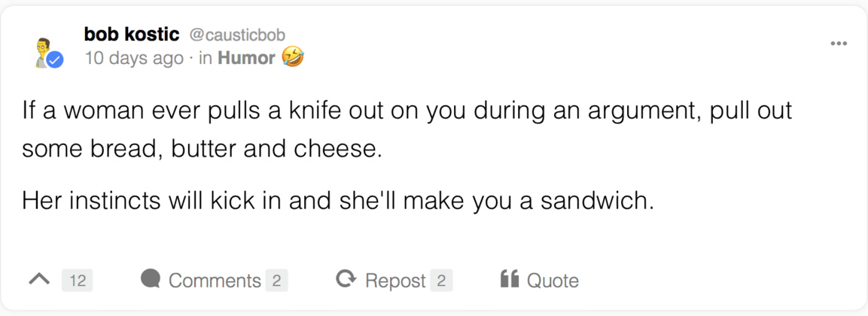Viewport: 868px width, 316px height.
Task: Click the post text about knife and bread
Action: click(407, 130)
